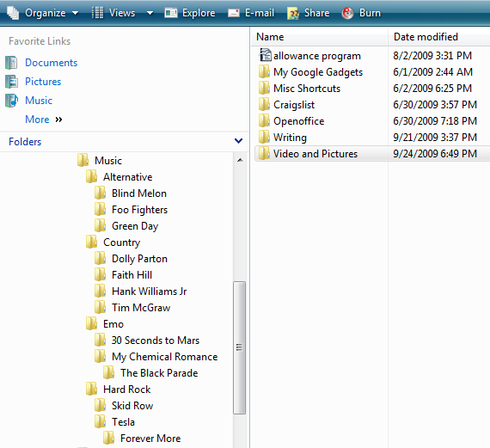Click the 8/2/2009 3:31 PM date cell
This screenshot has height=448, width=490.
tap(432, 56)
